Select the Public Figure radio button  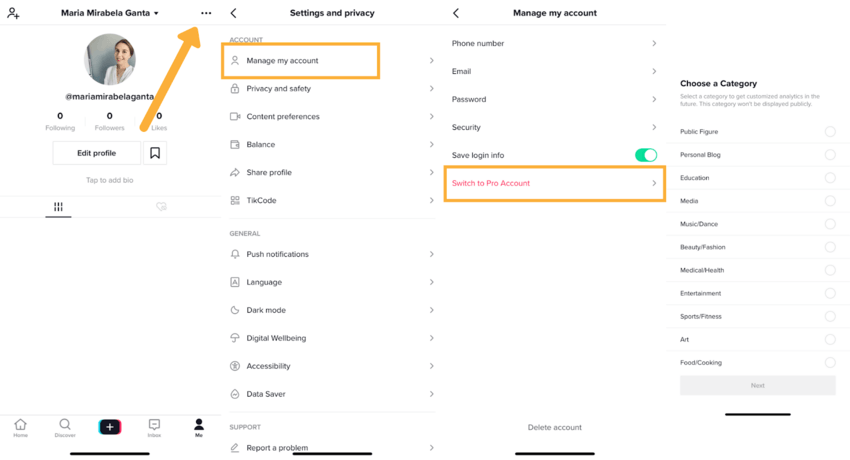tap(830, 132)
